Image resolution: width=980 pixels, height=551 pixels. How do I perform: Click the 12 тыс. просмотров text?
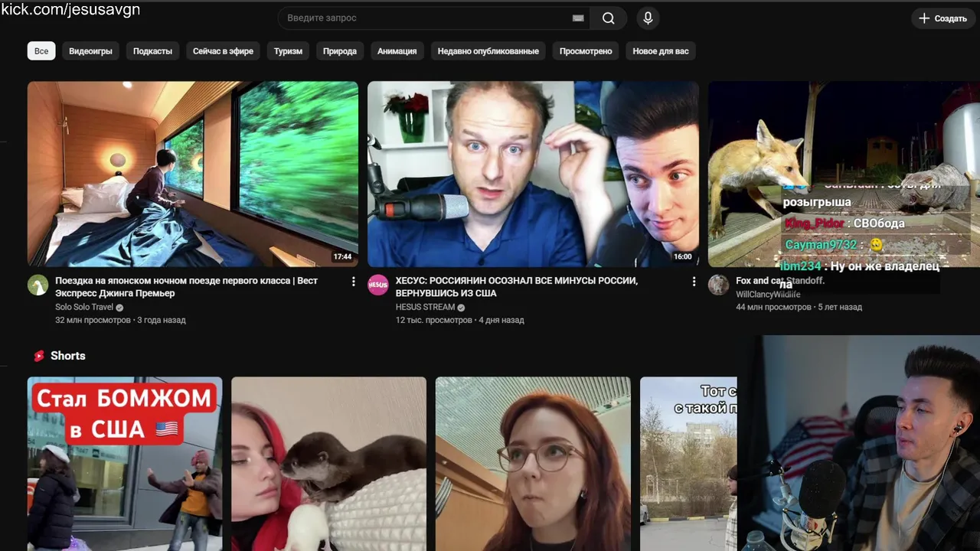pyautogui.click(x=434, y=320)
